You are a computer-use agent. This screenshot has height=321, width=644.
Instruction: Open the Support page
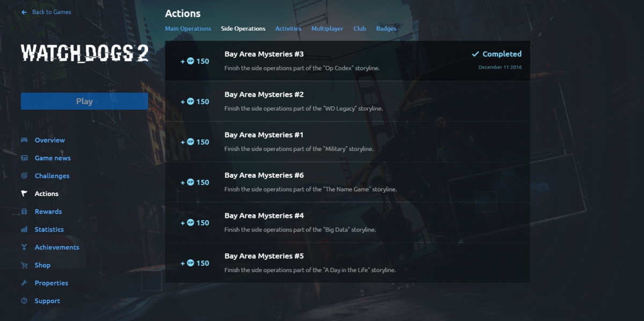tap(47, 301)
